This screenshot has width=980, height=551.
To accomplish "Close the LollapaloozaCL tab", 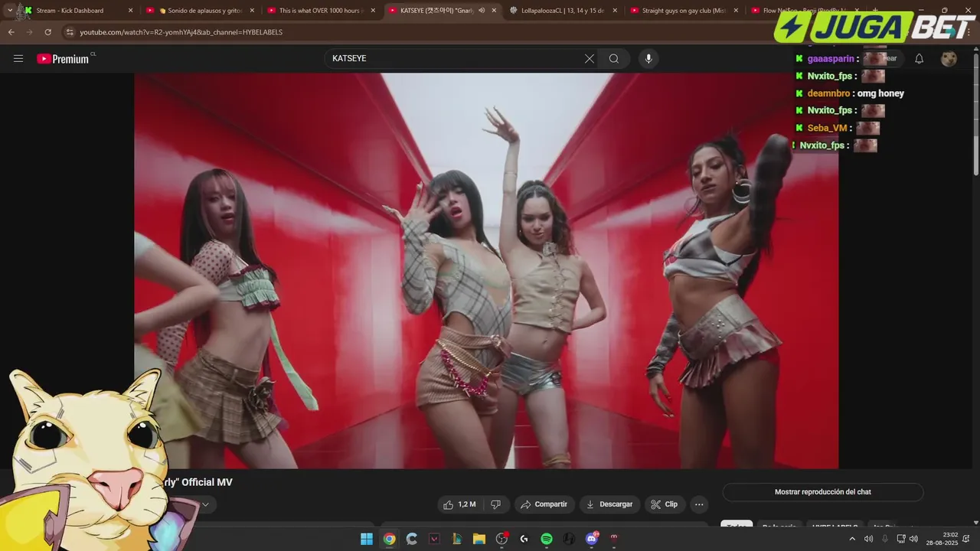I will click(x=615, y=11).
